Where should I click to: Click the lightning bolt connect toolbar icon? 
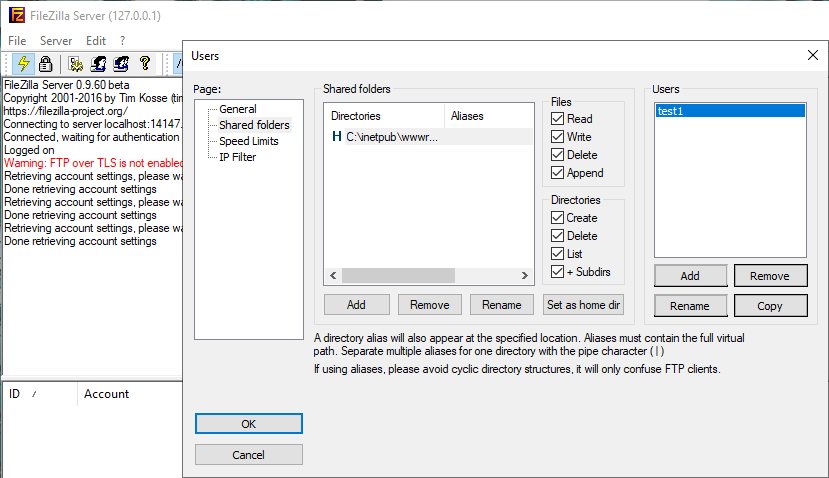(23, 64)
